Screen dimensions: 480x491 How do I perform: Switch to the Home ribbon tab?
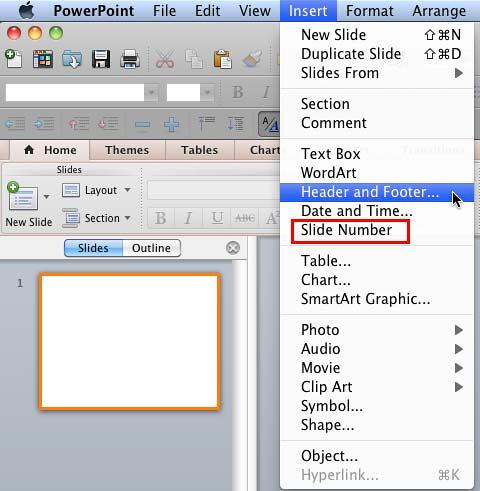click(x=50, y=150)
